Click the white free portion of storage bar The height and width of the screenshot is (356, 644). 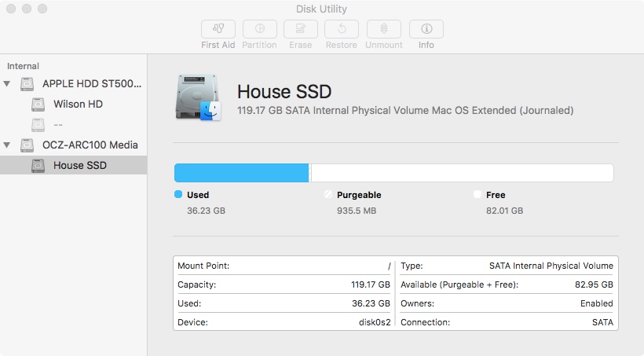pyautogui.click(x=463, y=173)
